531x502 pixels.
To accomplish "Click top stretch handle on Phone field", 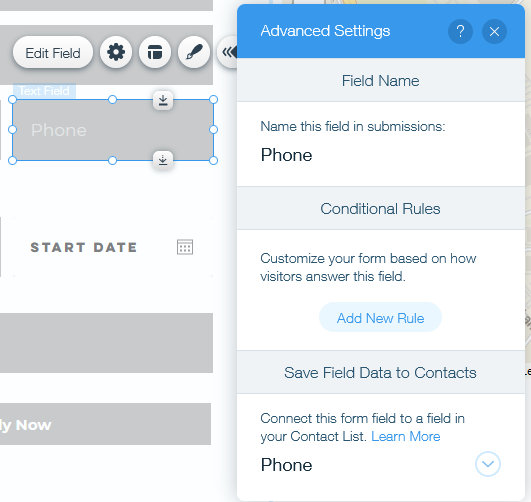I will click(x=163, y=100).
